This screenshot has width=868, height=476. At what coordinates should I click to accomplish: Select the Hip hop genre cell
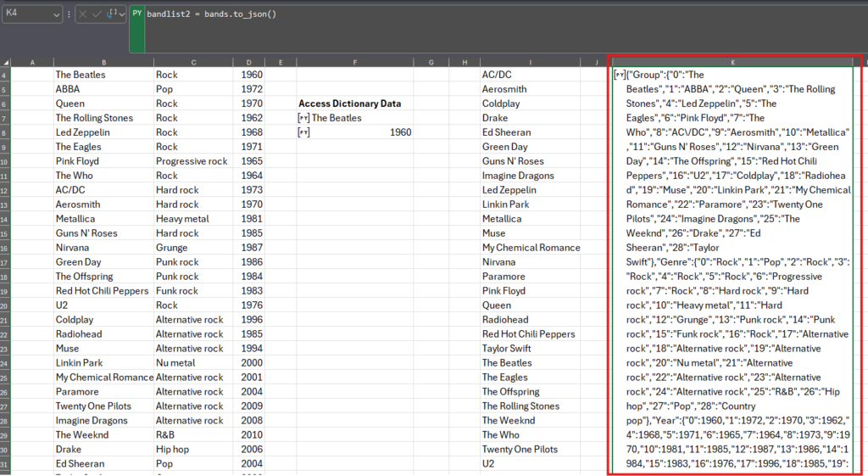(x=193, y=450)
